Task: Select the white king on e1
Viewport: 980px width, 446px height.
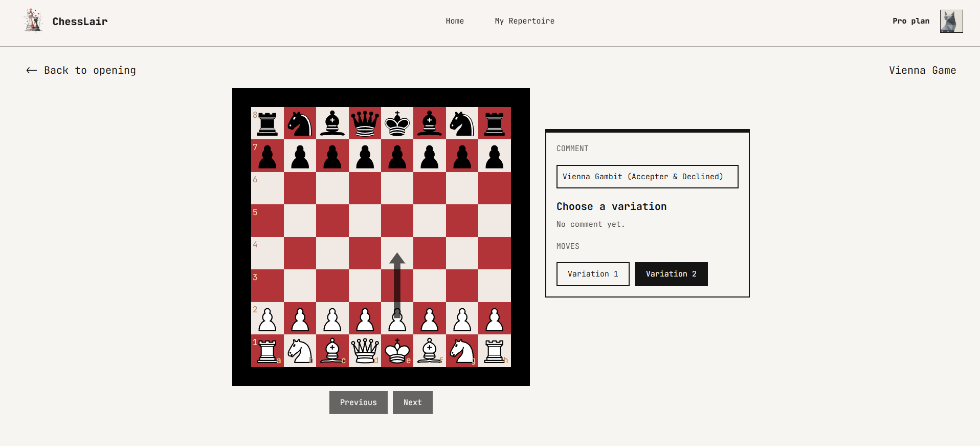Action: (x=397, y=351)
